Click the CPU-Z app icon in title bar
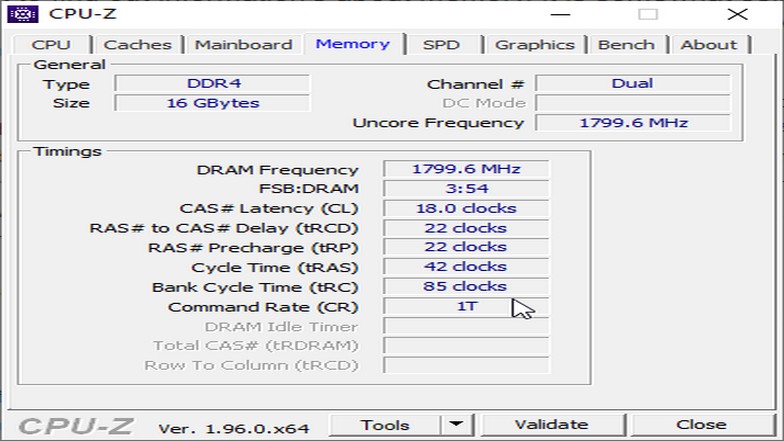The height and width of the screenshot is (441, 784). pyautogui.click(x=22, y=14)
